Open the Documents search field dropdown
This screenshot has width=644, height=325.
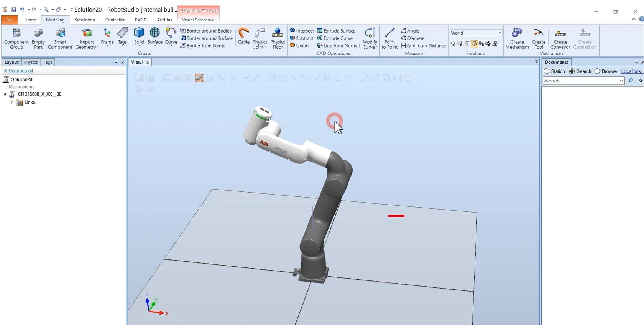pyautogui.click(x=621, y=81)
